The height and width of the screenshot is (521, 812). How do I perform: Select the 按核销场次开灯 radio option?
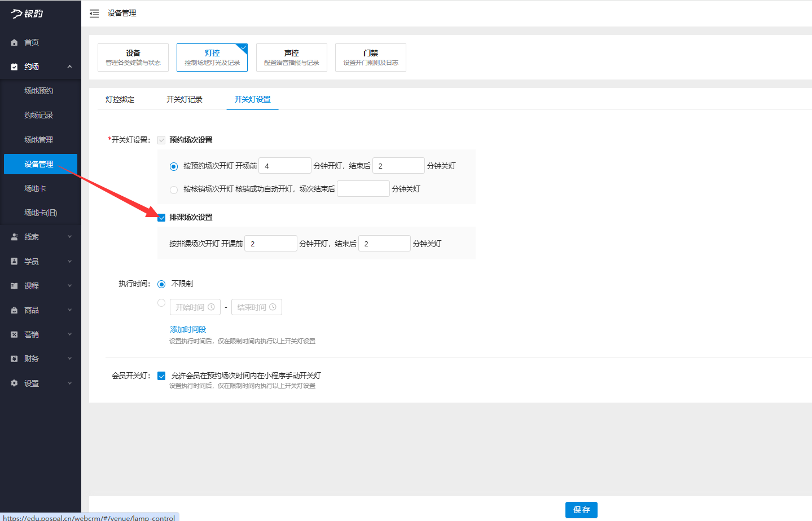click(x=174, y=189)
